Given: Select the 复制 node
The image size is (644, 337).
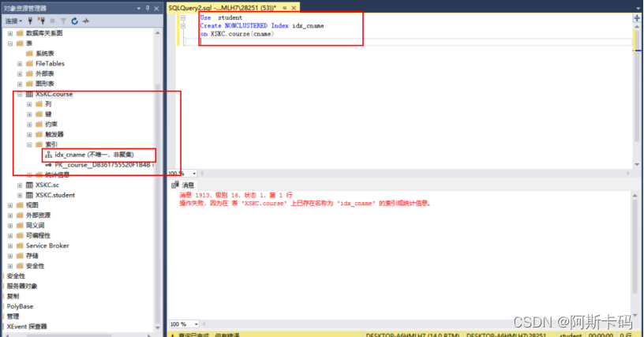Looking at the screenshot, I should [x=13, y=297].
